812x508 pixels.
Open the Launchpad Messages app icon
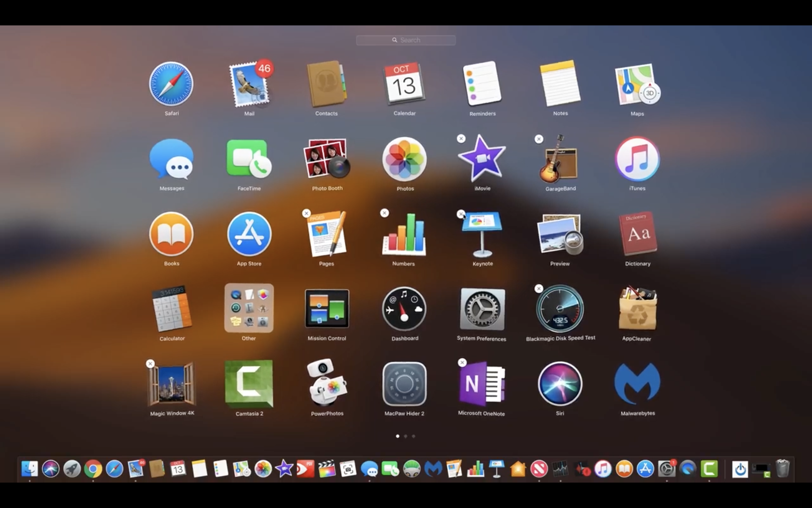(171, 159)
